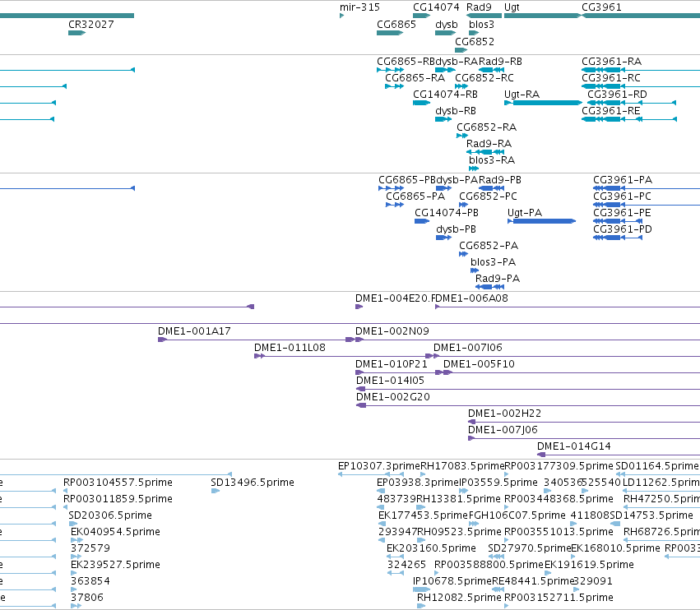Image resolution: width=700 pixels, height=610 pixels.
Task: Click transcript CG3961-RD
Action: tap(617, 95)
